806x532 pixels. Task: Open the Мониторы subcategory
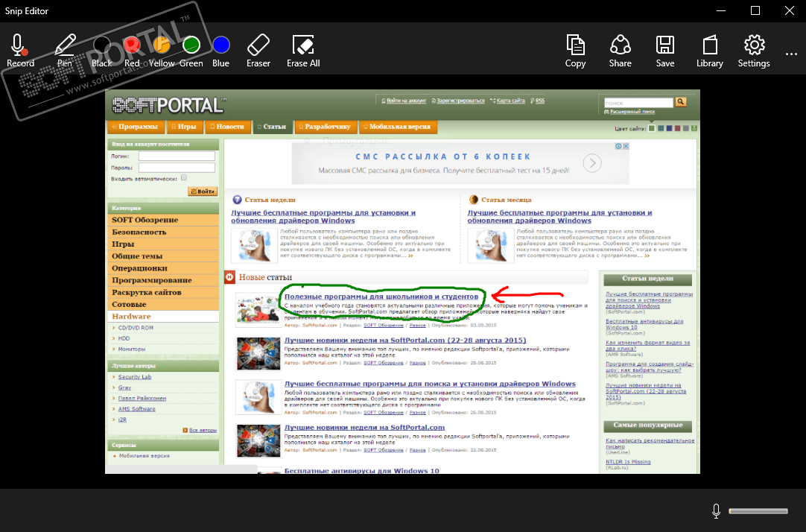[x=132, y=349]
